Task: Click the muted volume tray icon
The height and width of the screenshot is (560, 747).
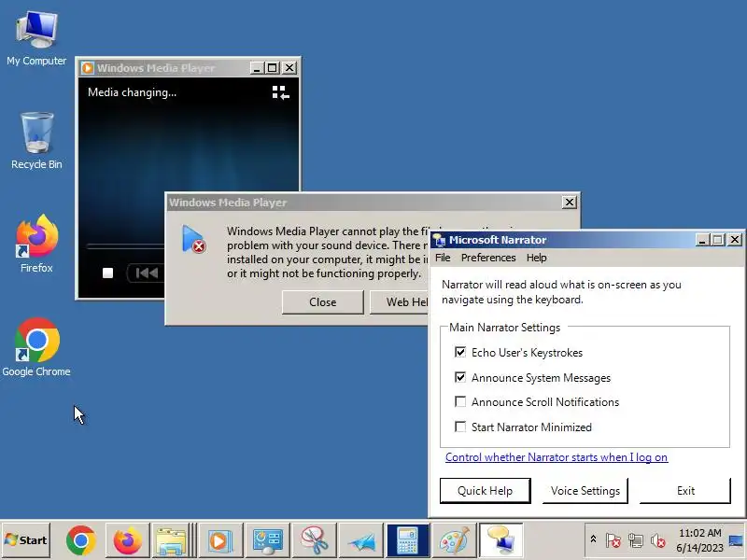Action: point(658,540)
